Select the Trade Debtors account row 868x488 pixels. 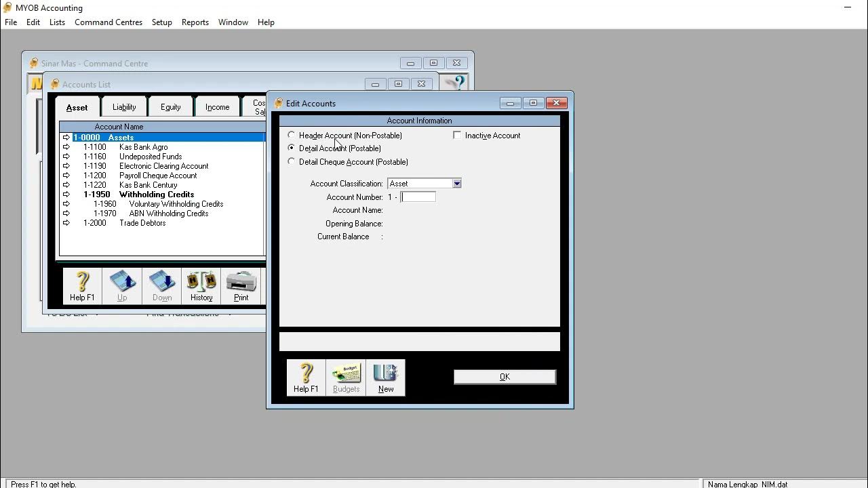pos(163,223)
